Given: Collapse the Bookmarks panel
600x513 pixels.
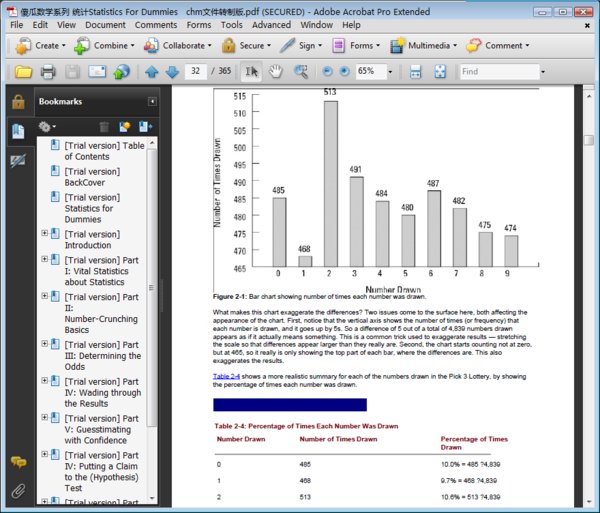Looking at the screenshot, I should [152, 101].
